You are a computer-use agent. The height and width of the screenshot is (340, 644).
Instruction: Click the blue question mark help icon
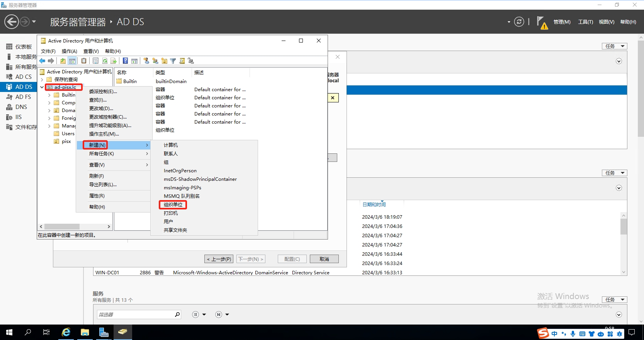pos(126,61)
